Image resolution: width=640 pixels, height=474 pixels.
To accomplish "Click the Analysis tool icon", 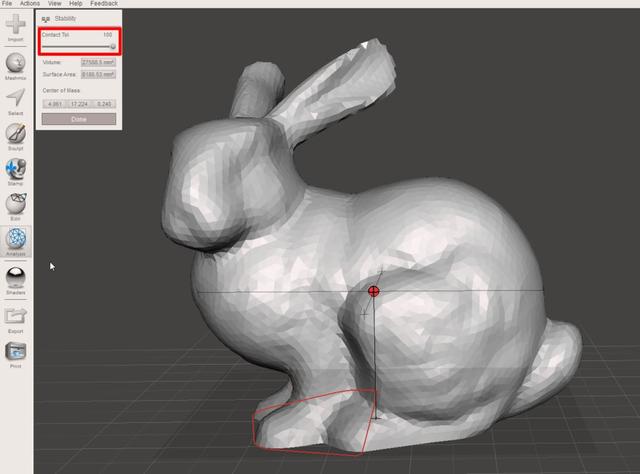I will (x=16, y=240).
